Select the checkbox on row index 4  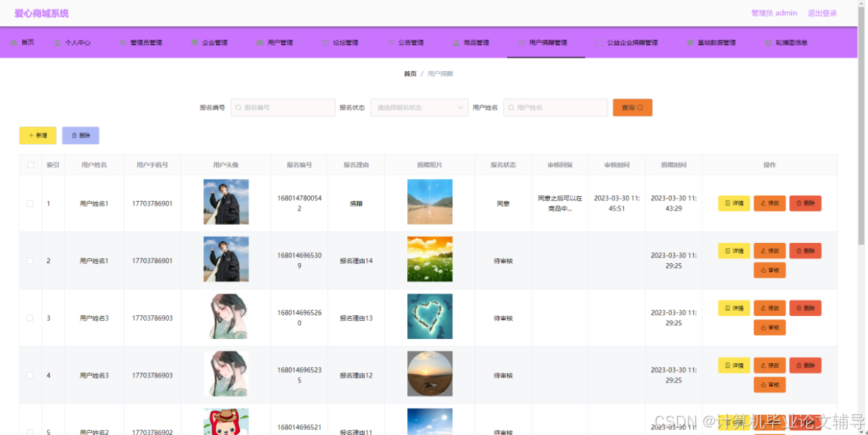[29, 374]
